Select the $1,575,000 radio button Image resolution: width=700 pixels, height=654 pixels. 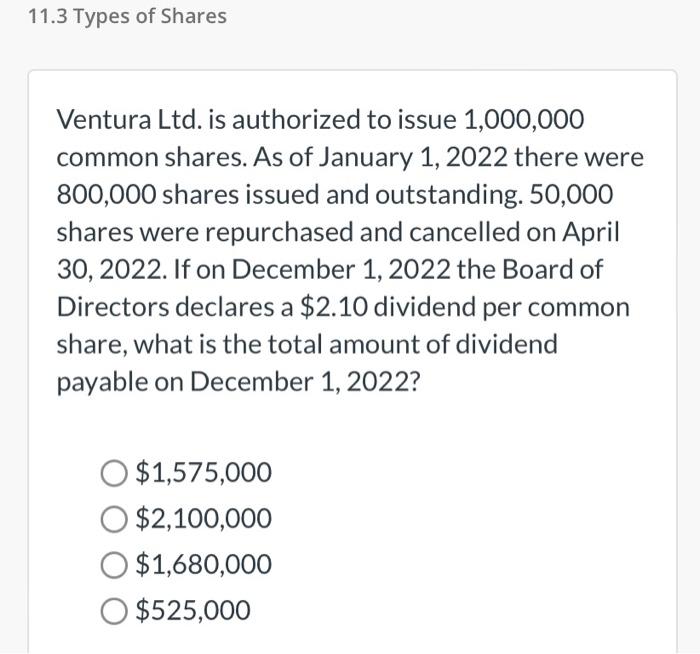[x=113, y=473]
